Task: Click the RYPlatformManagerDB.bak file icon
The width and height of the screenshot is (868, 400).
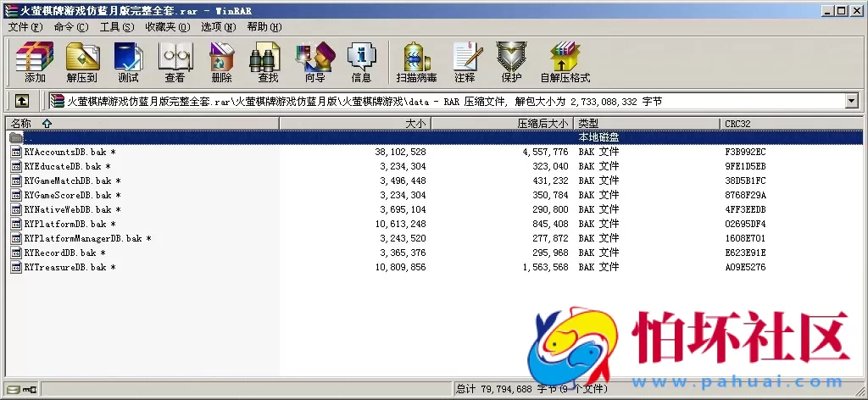Action: coord(17,238)
